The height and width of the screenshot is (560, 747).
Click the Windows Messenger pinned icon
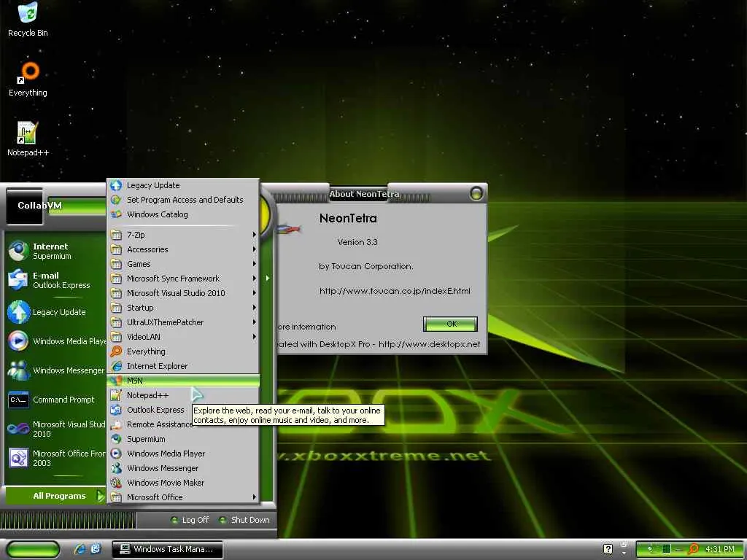pyautogui.click(x=18, y=370)
